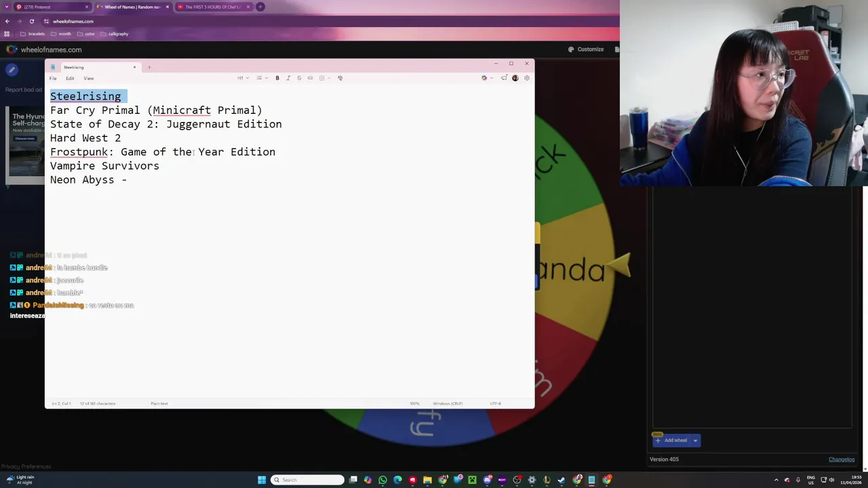The height and width of the screenshot is (488, 868).
Task: Show hidden icons in system tray
Action: click(x=776, y=480)
